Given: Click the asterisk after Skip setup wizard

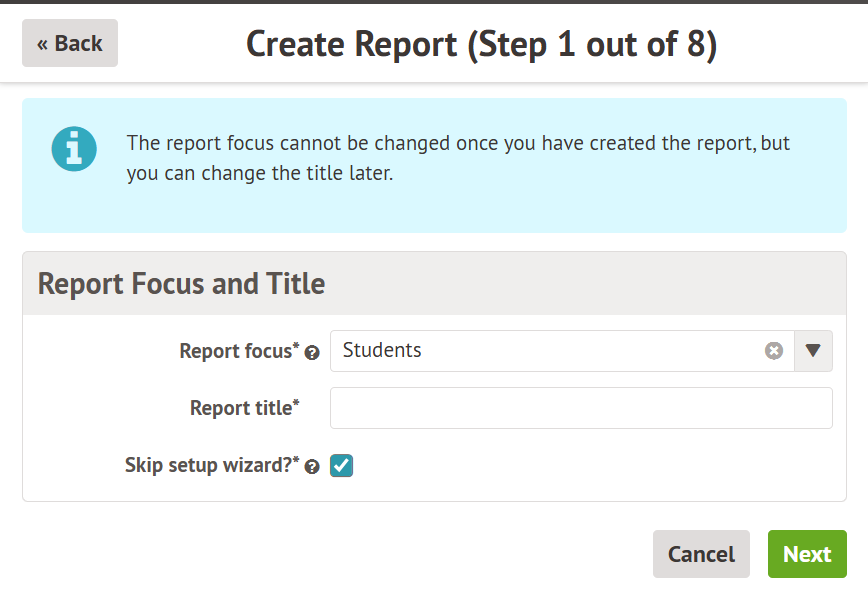Looking at the screenshot, I should point(296,460).
